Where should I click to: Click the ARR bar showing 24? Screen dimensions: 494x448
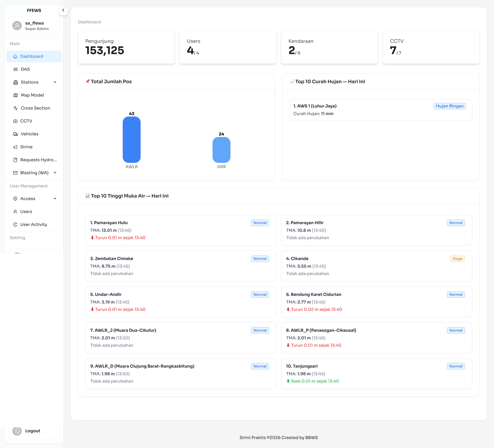pos(221,150)
